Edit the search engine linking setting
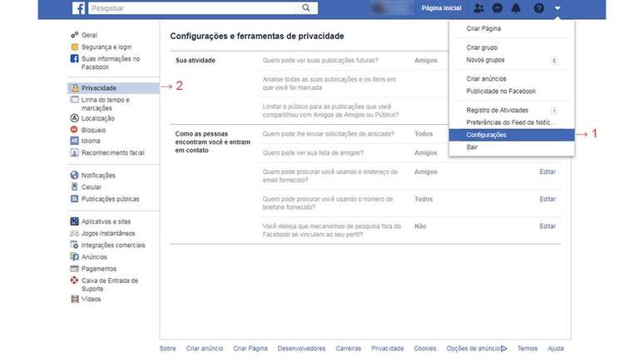This screenshot has width=644, height=362. coord(547,226)
